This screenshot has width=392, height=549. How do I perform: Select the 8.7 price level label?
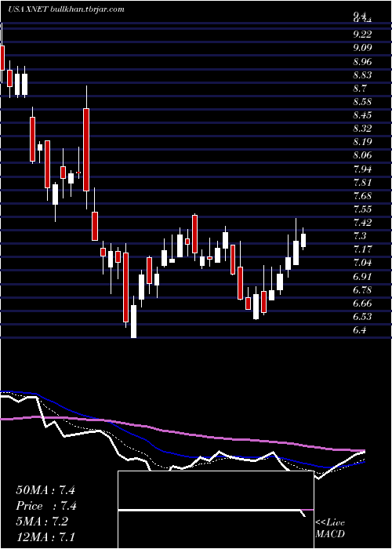tap(360, 88)
